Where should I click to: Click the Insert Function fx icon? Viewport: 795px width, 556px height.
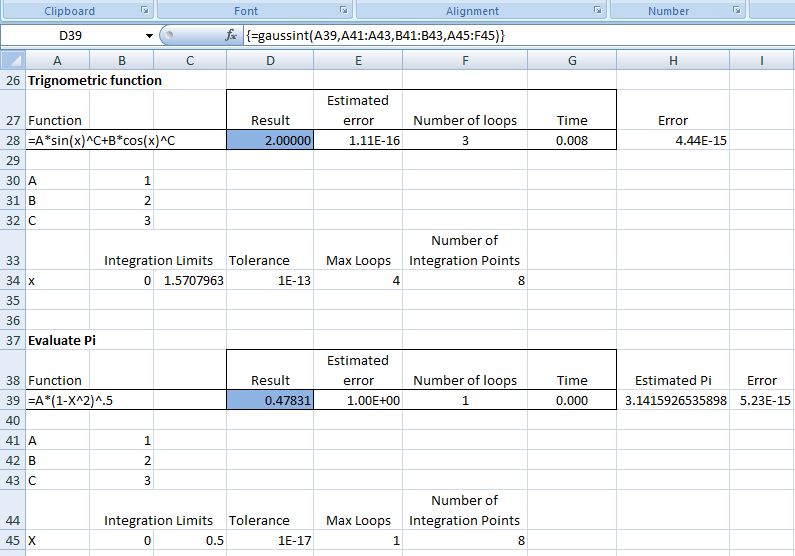[x=231, y=36]
